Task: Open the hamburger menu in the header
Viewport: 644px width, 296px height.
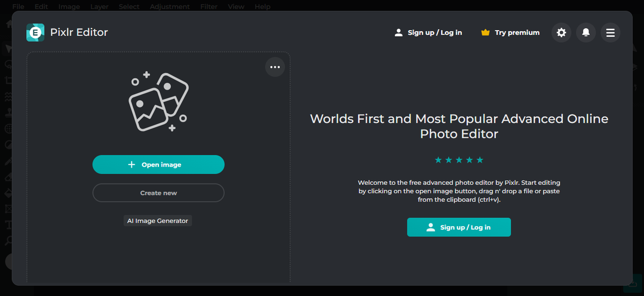Action: (x=610, y=33)
